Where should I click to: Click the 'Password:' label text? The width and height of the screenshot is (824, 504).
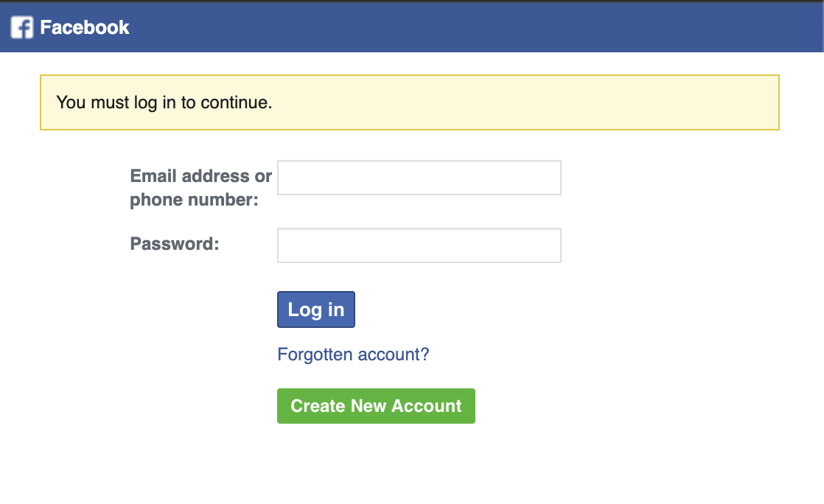(x=173, y=243)
